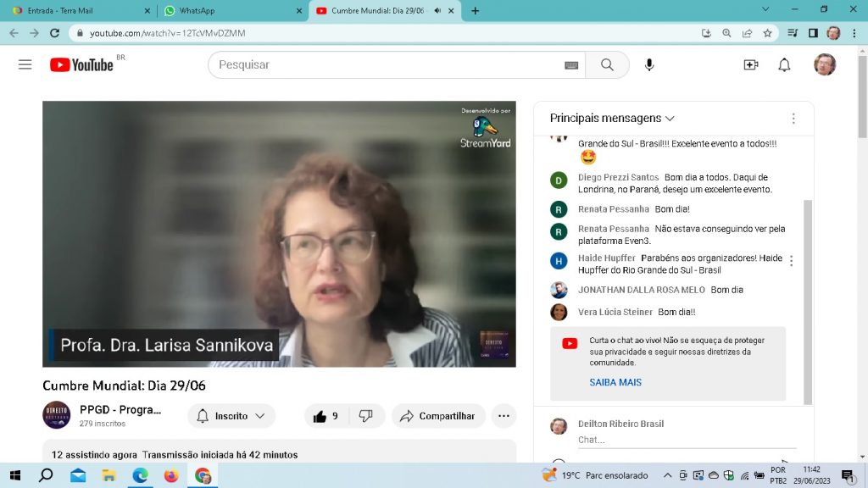Open the notifications bell

coord(784,65)
